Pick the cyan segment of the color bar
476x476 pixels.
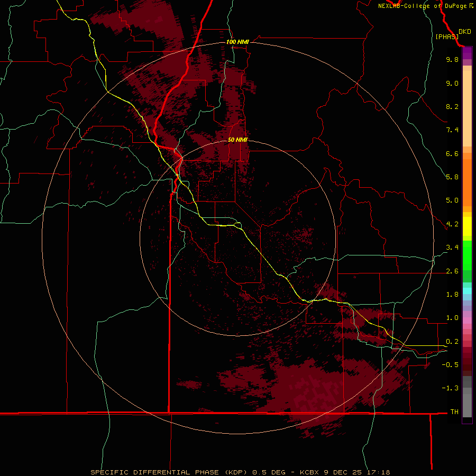click(x=467, y=291)
